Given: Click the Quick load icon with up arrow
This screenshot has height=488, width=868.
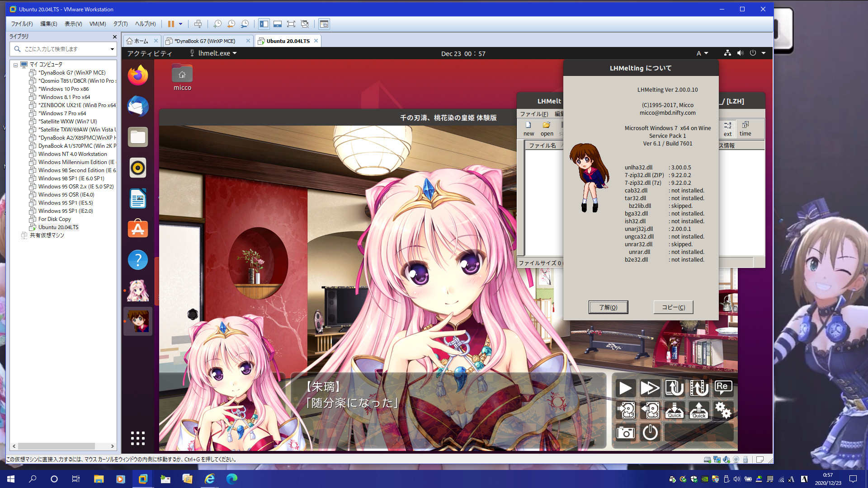Looking at the screenshot, I should click(x=698, y=410).
